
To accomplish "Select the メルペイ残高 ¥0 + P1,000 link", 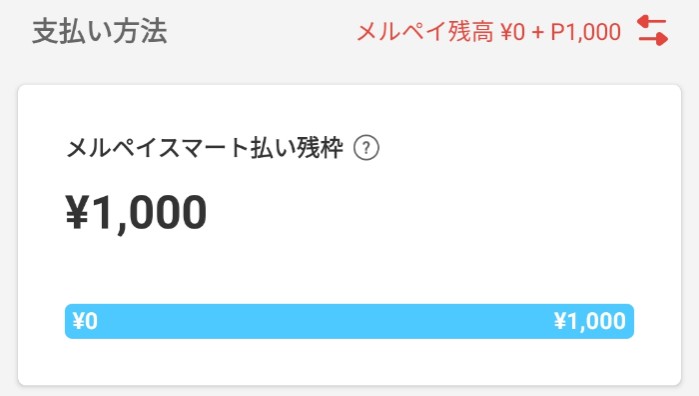I will pyautogui.click(x=489, y=32).
